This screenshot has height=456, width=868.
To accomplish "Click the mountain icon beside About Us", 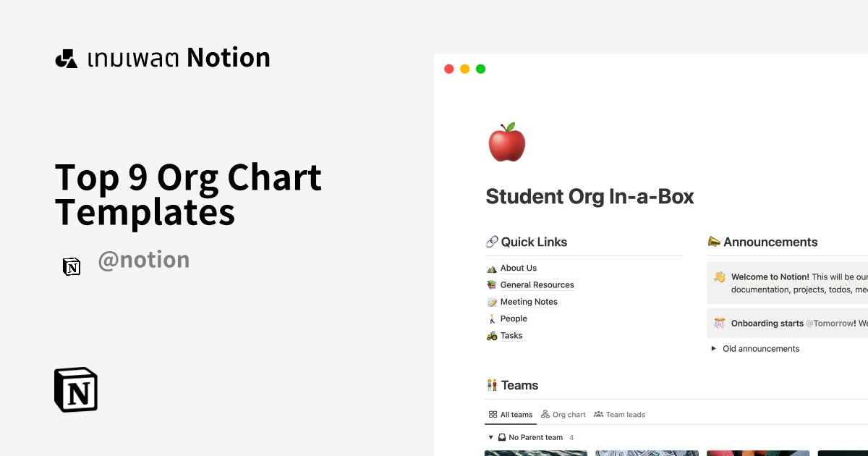I will pyautogui.click(x=491, y=268).
